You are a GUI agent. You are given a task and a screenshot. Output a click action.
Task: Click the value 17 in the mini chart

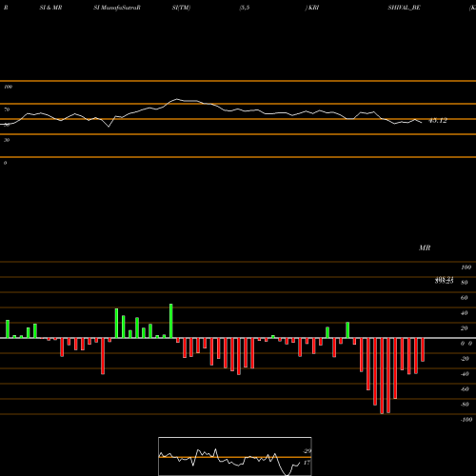pos(307,463)
